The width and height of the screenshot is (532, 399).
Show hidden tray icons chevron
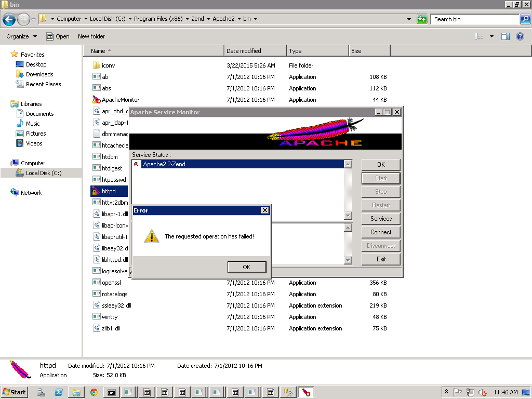click(x=446, y=392)
